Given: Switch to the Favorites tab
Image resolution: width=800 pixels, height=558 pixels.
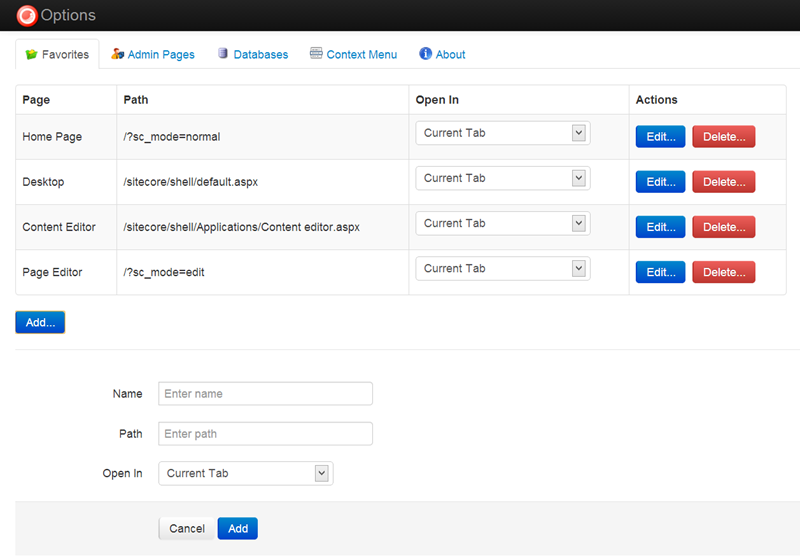Looking at the screenshot, I should (x=57, y=54).
